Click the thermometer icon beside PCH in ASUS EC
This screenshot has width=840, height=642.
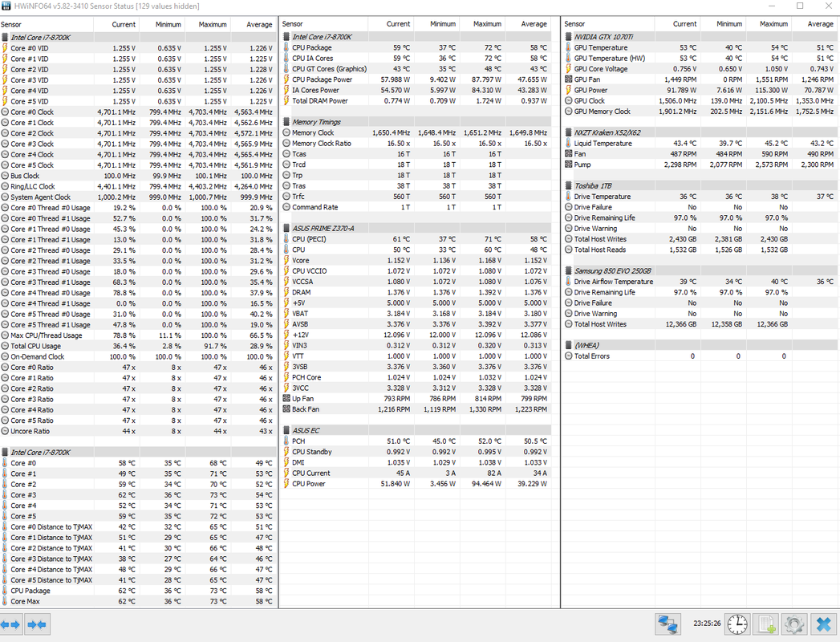click(286, 441)
